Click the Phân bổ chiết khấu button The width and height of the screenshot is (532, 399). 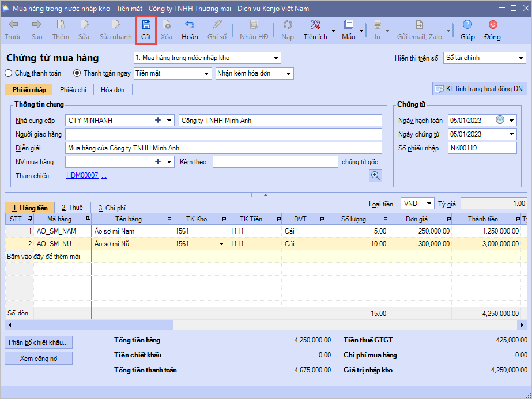click(x=39, y=342)
